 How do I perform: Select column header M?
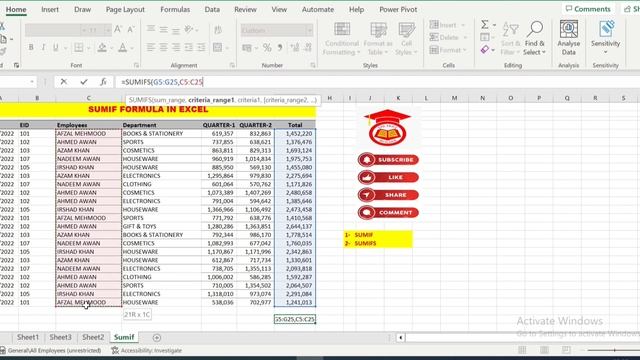[x=454, y=98]
